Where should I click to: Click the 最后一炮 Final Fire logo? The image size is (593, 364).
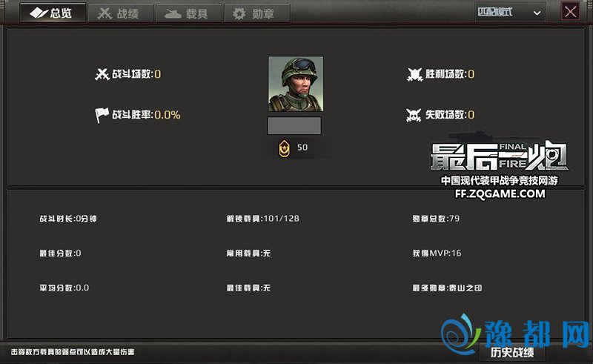point(499,155)
